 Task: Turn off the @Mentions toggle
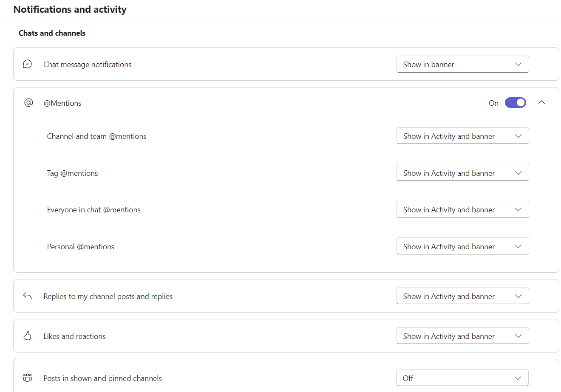(515, 102)
